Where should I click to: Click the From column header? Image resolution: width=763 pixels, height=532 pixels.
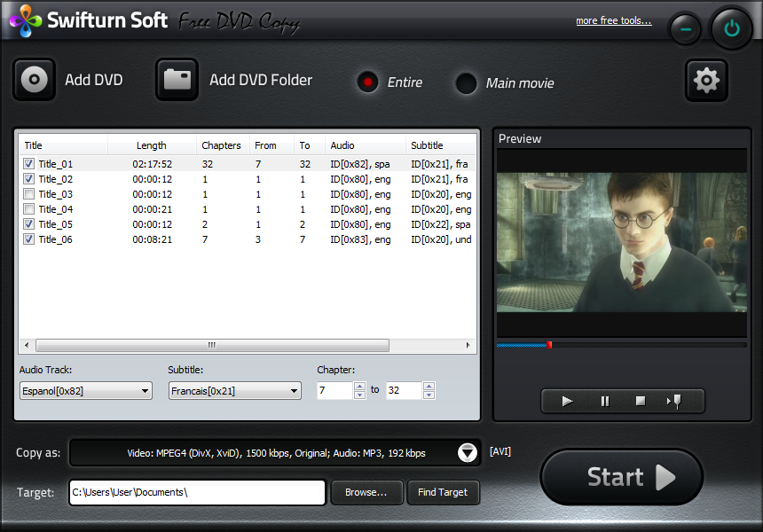click(271, 145)
